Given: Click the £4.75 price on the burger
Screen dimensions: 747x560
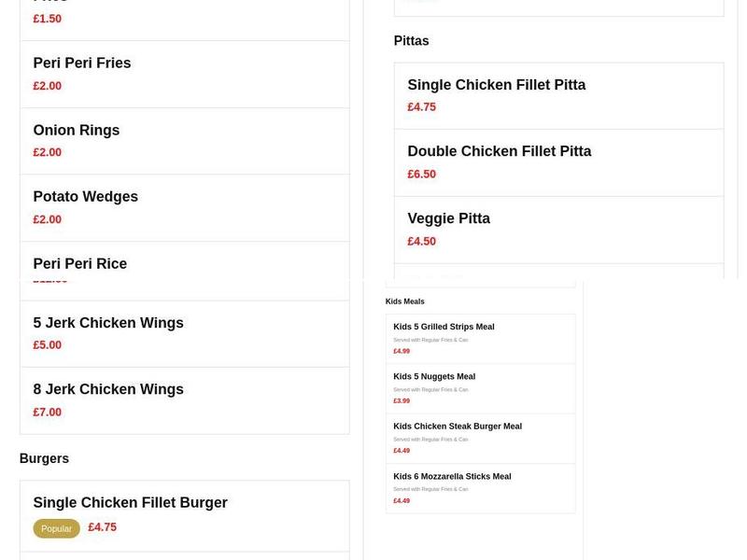Looking at the screenshot, I should tap(102, 527).
